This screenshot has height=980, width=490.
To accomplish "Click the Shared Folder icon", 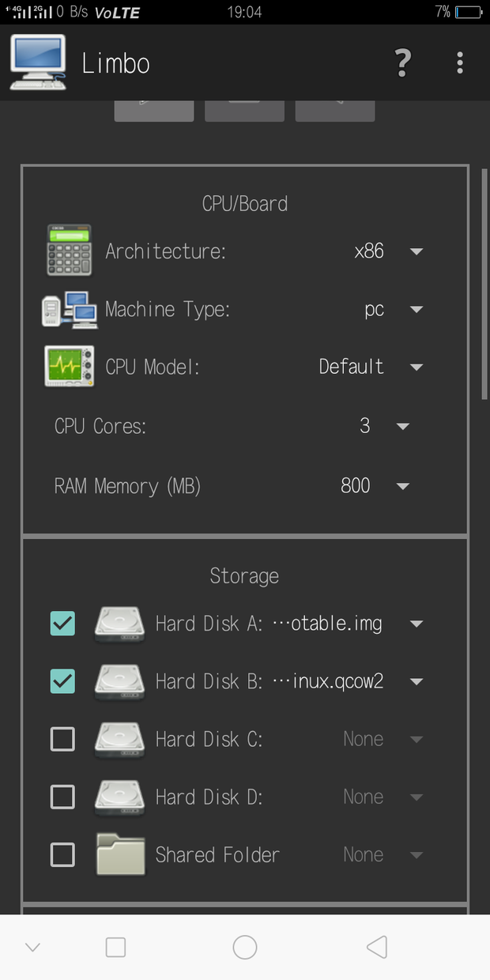I will [x=120, y=854].
